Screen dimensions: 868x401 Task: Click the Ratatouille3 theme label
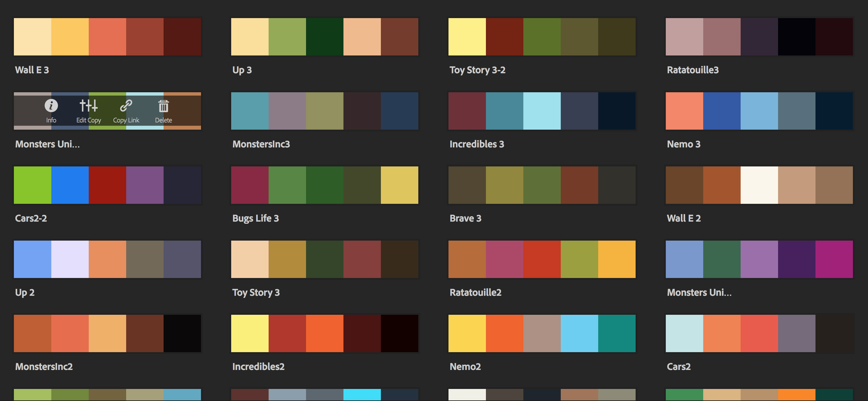click(693, 70)
